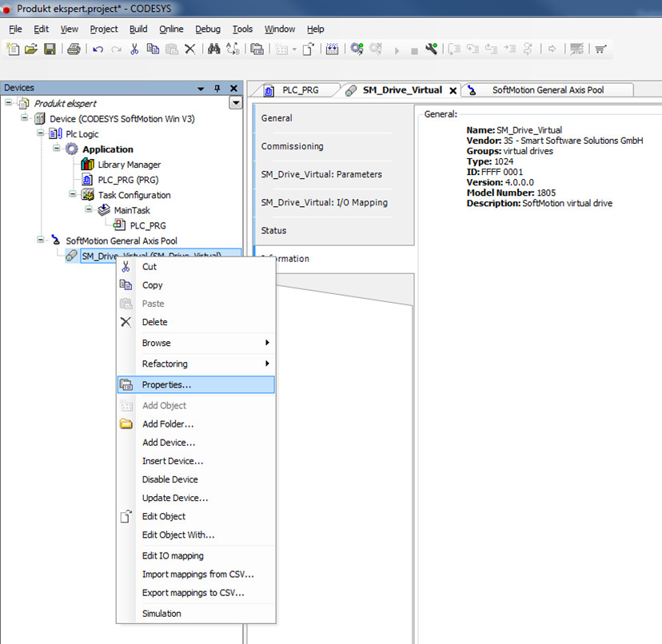Image resolution: width=662 pixels, height=644 pixels.
Task: Collapse the Plc Logic tree node
Action: point(41,133)
